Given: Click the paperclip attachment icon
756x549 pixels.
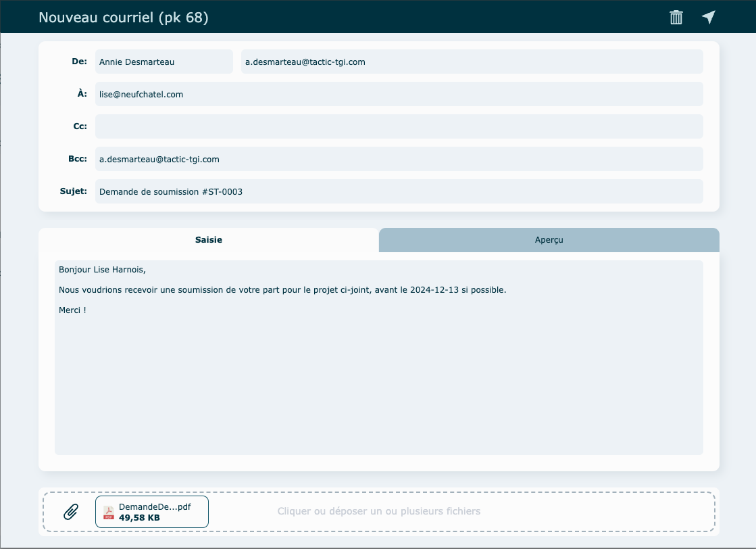Looking at the screenshot, I should (x=71, y=512).
